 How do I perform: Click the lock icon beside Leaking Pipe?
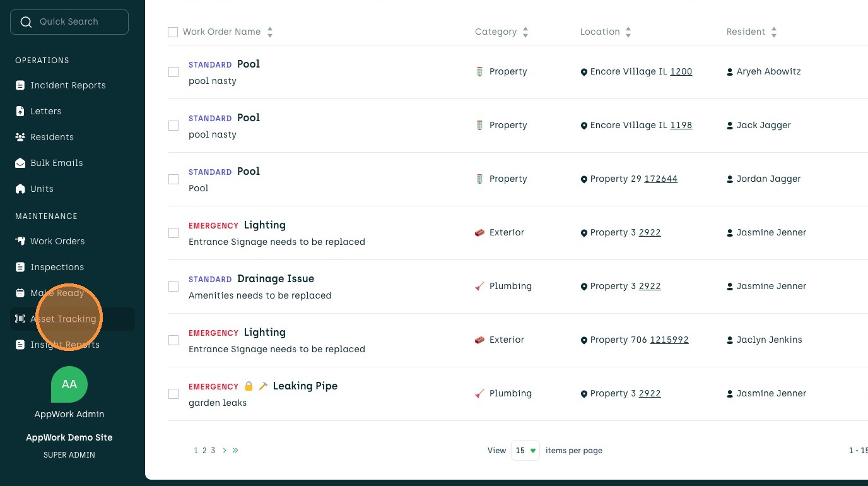coord(249,386)
